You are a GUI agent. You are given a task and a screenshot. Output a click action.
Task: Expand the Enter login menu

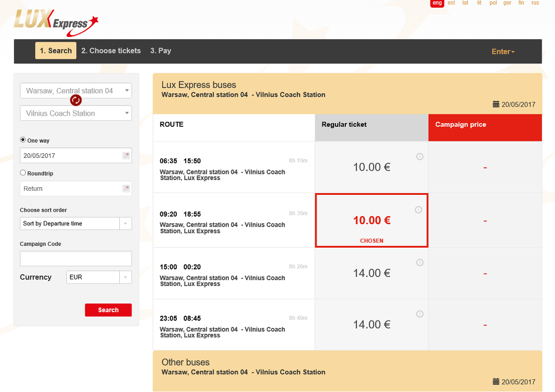point(503,52)
